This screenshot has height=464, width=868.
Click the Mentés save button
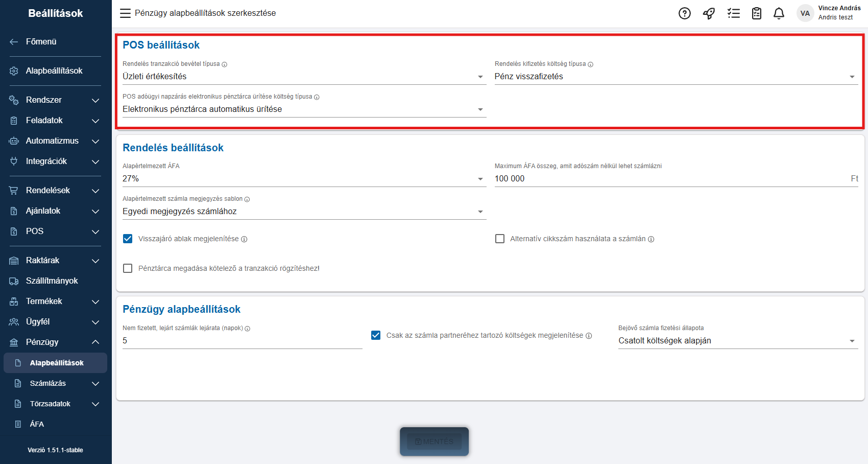point(434,442)
